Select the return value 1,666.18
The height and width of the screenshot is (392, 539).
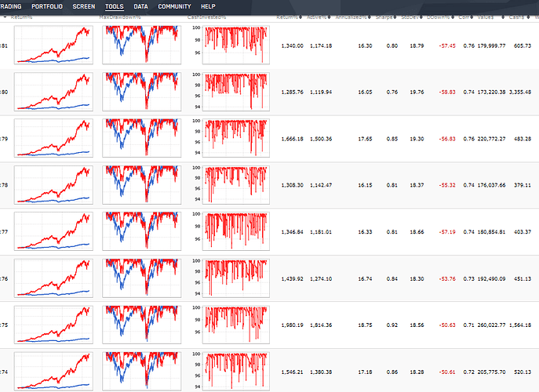tap(292, 139)
